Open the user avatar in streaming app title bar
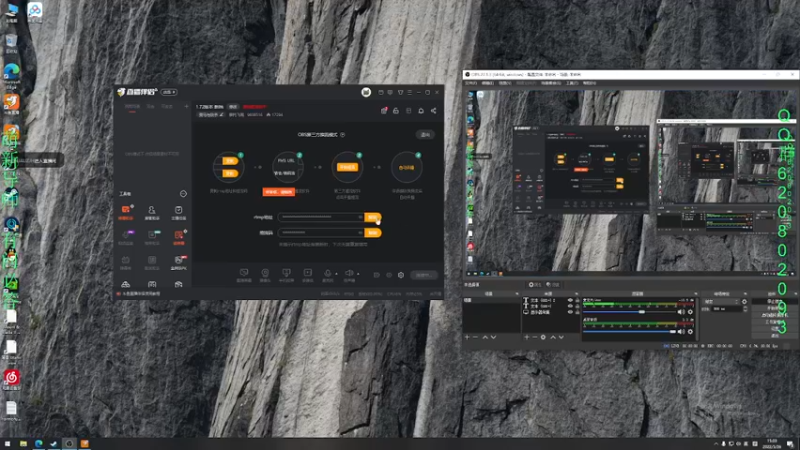The height and width of the screenshot is (450, 800). click(x=366, y=92)
